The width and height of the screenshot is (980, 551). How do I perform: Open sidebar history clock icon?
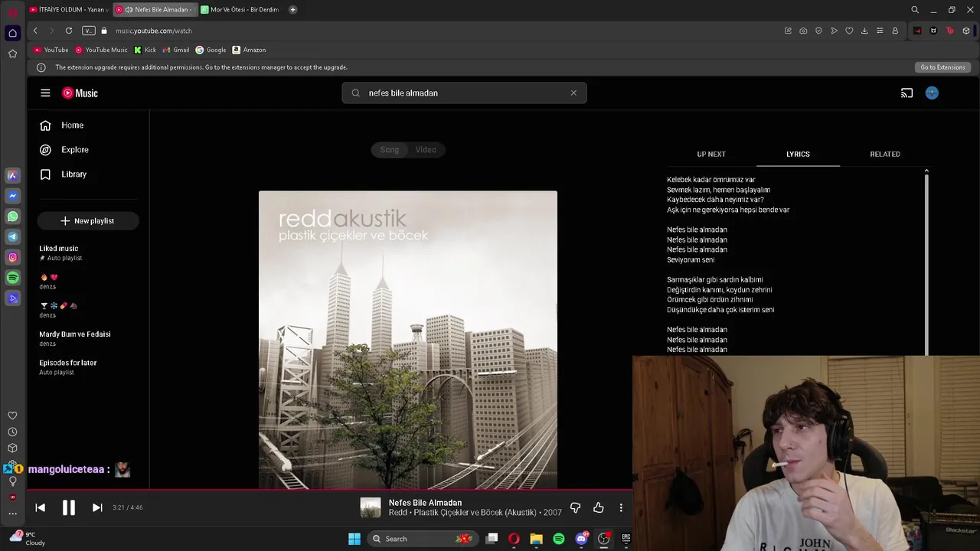[x=12, y=432]
